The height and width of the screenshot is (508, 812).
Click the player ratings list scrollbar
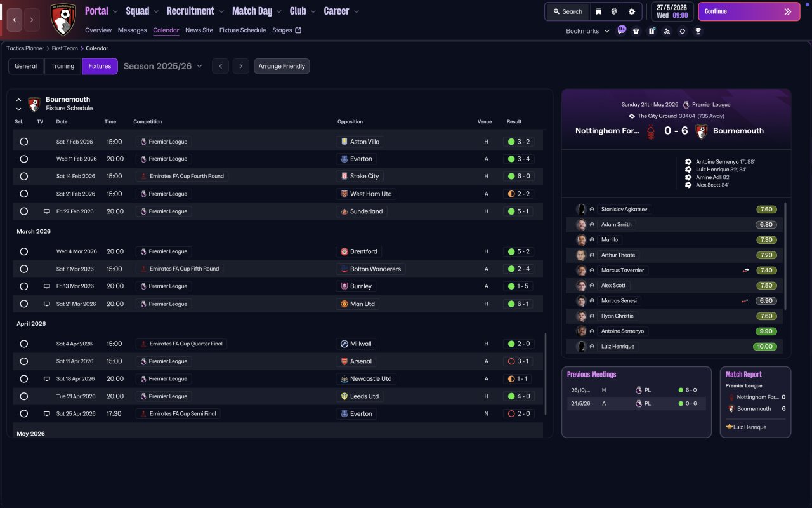tap(785, 256)
